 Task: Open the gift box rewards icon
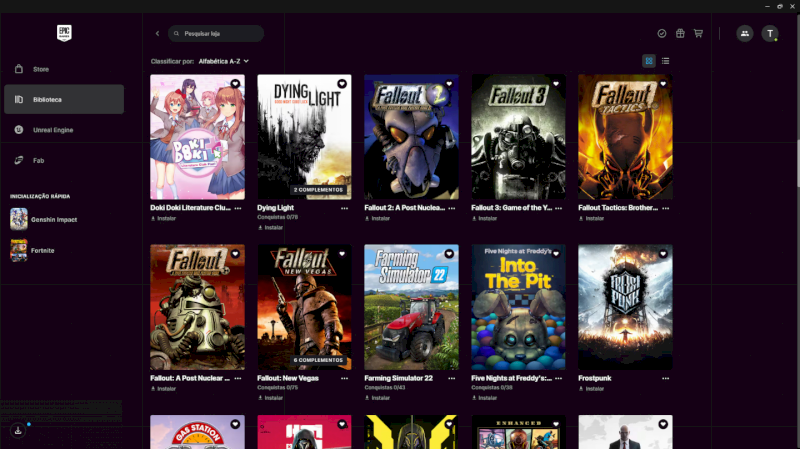tap(680, 33)
